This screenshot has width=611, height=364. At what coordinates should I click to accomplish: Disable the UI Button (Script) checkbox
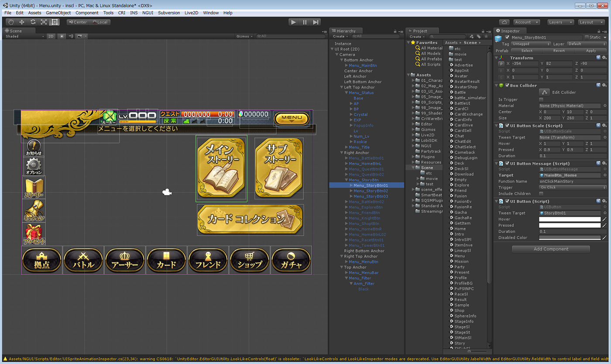507,201
